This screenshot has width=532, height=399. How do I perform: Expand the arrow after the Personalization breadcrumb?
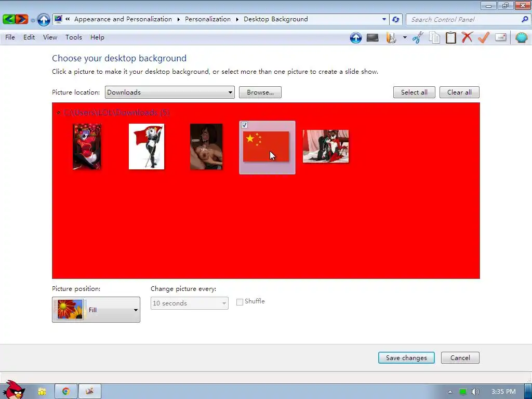pos(237,19)
